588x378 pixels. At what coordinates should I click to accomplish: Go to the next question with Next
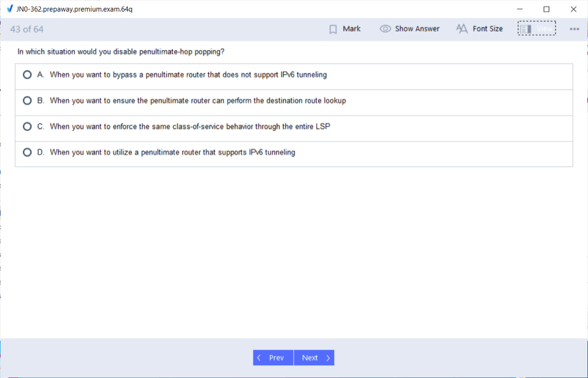(x=314, y=358)
